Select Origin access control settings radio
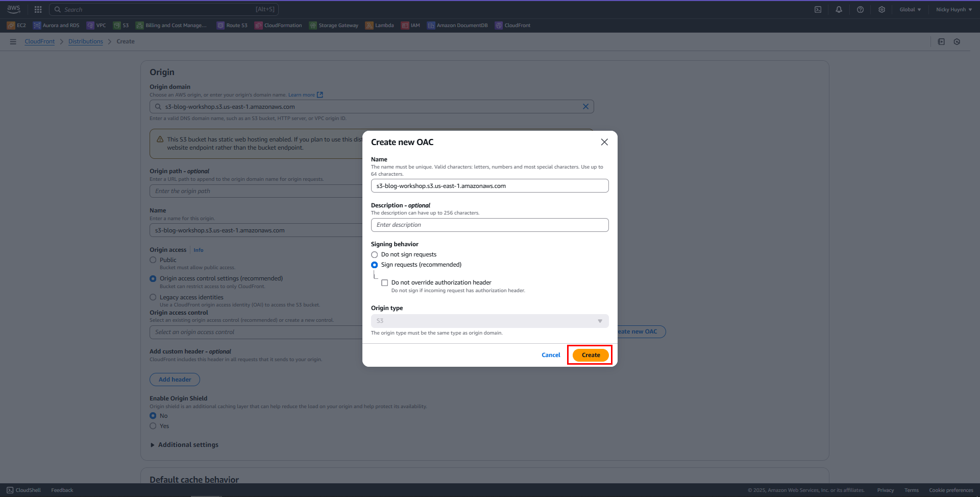 (153, 278)
